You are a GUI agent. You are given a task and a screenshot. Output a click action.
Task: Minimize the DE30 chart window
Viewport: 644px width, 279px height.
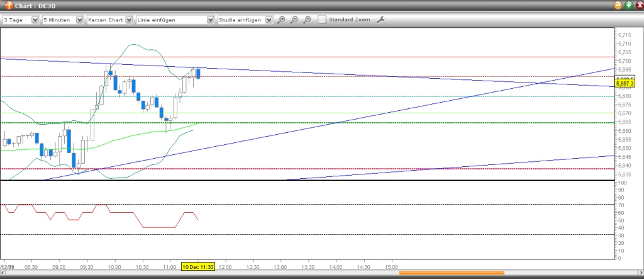pos(618,5)
